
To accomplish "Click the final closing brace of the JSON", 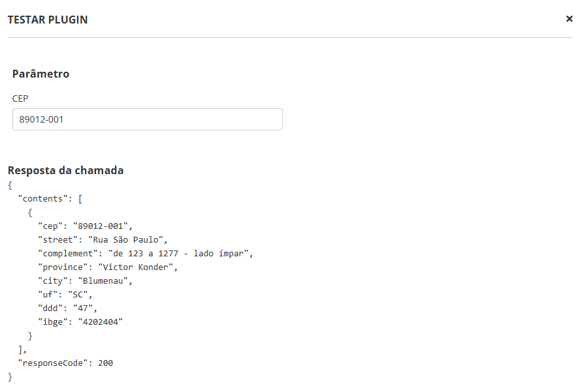I will [10, 376].
